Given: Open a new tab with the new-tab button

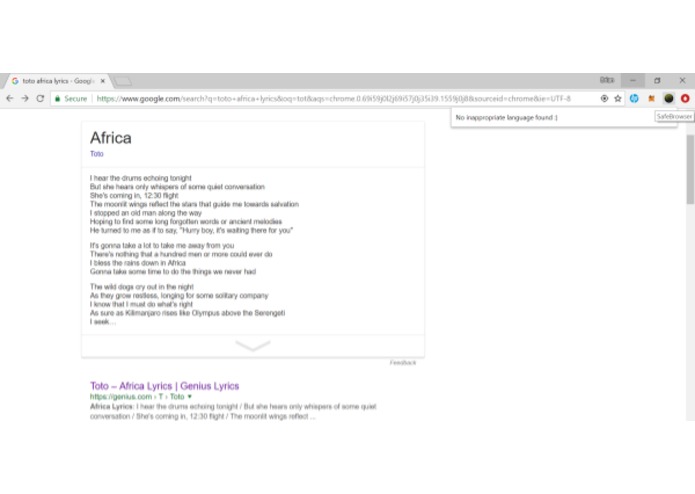Looking at the screenshot, I should (x=123, y=81).
